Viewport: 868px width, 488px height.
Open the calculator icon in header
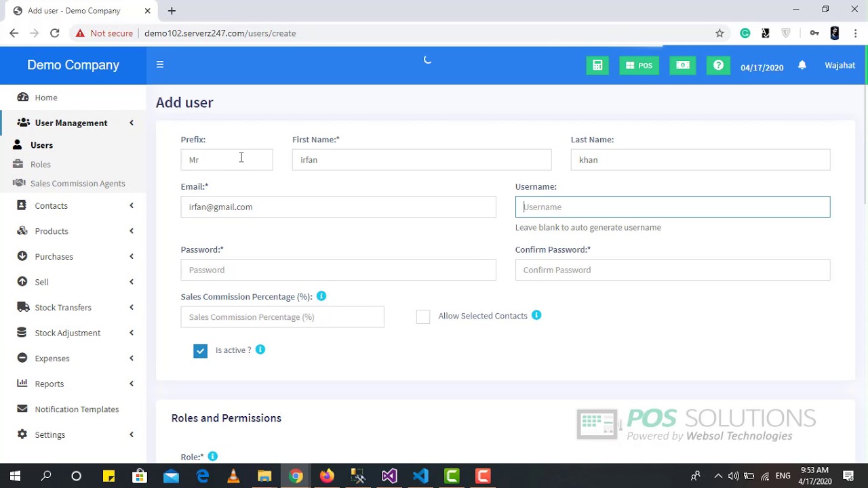(x=597, y=65)
